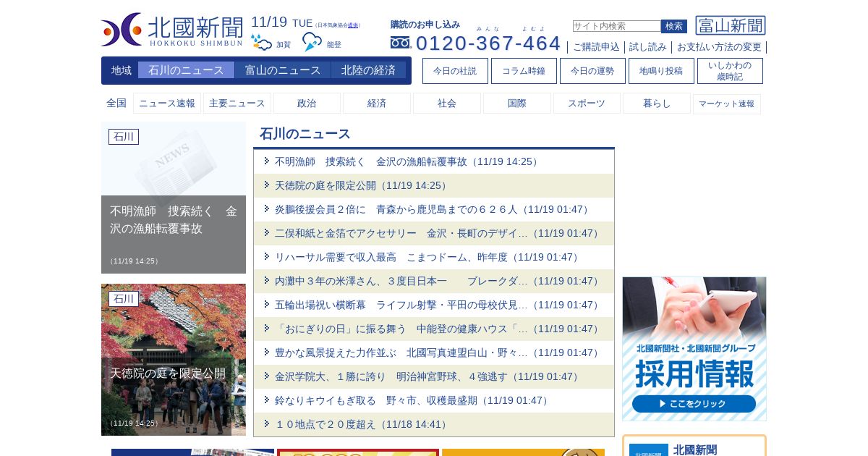
Task: Click the 石川のニュース section heading
Action: click(305, 134)
